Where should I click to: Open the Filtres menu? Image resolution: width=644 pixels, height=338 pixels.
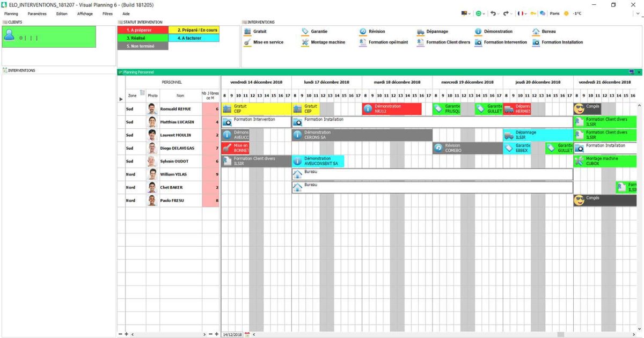coord(107,13)
